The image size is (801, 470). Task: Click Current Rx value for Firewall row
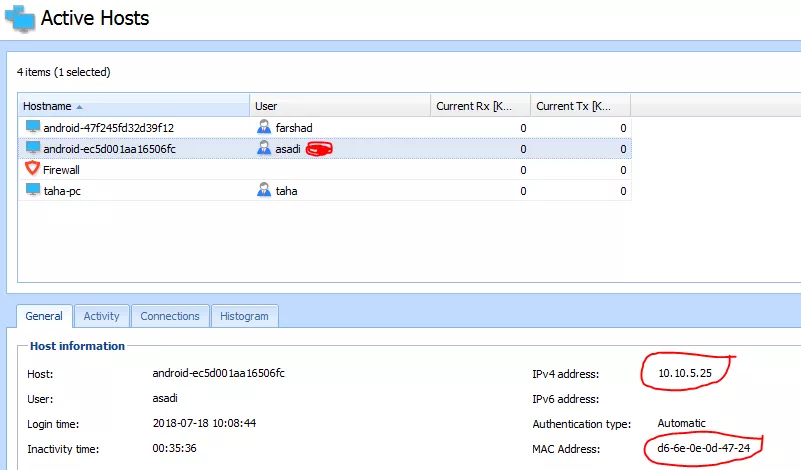pyautogui.click(x=523, y=170)
